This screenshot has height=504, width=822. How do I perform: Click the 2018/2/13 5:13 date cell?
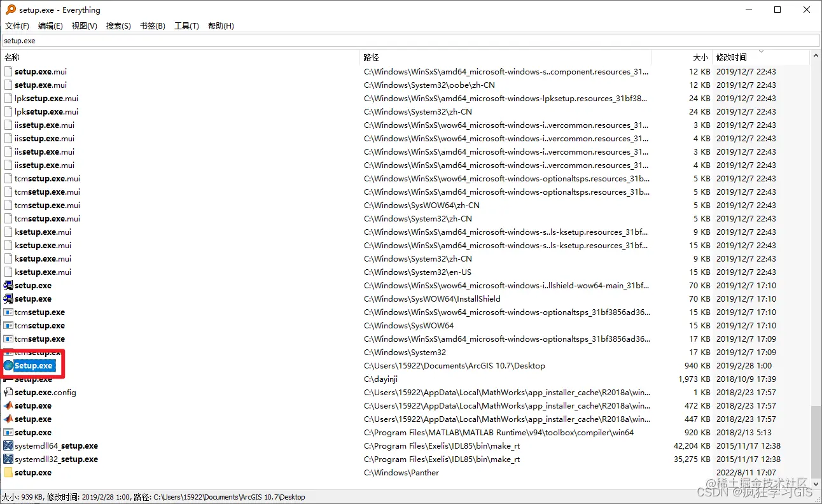[744, 433]
